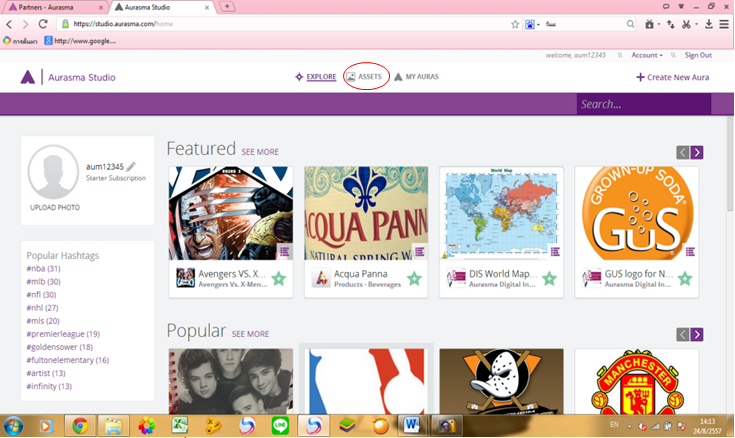Open the duck hockey mask thumbnail

pos(502,381)
